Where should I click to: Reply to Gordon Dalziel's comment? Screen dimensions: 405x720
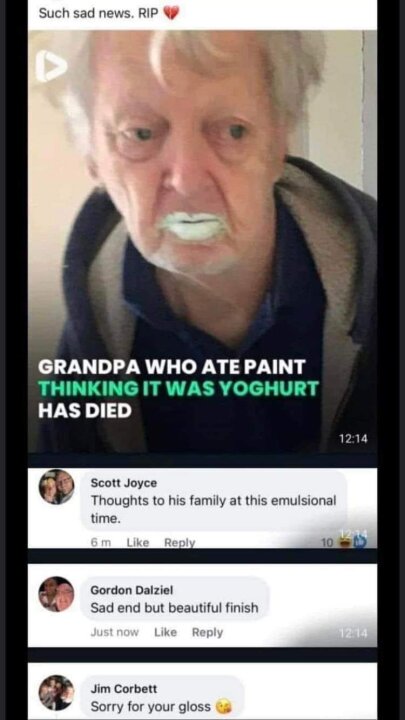tap(207, 632)
